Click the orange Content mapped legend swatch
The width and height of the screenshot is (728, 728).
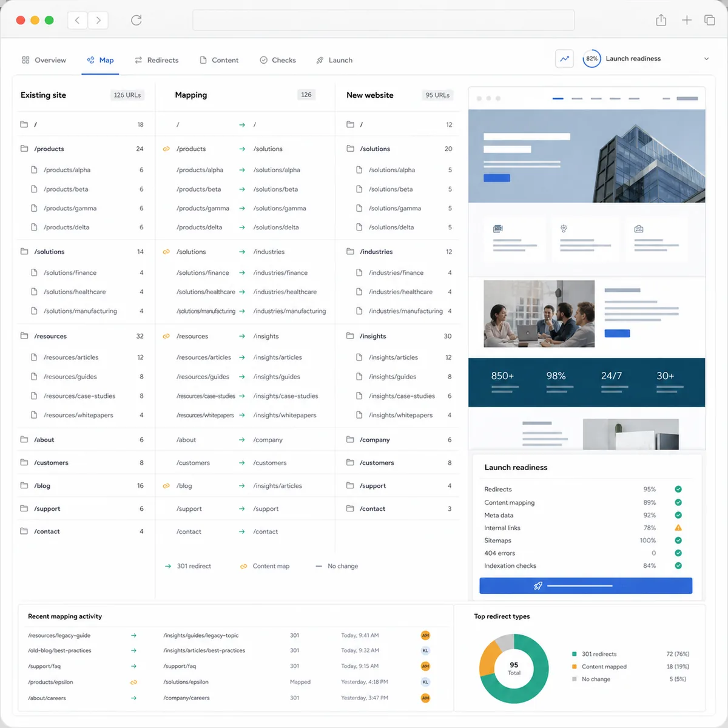click(x=574, y=667)
